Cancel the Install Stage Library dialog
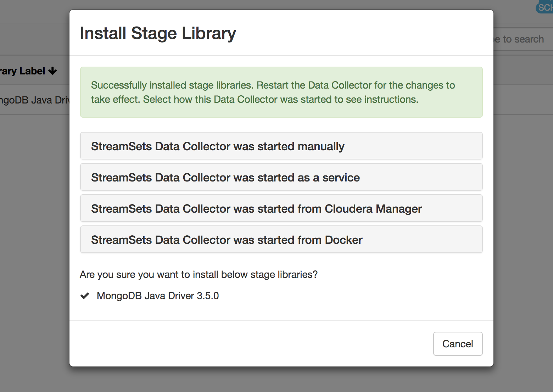The image size is (553, 392). pos(458,344)
